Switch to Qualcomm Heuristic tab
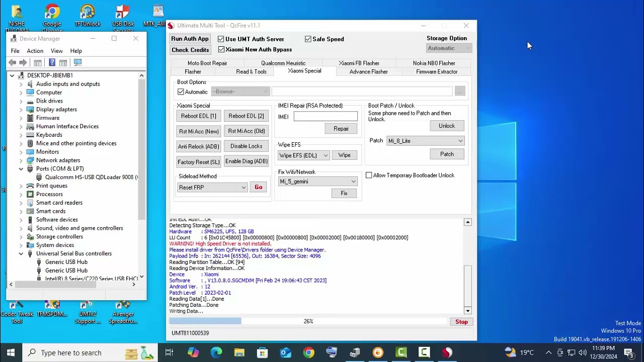The width and height of the screenshot is (644, 362). pyautogui.click(x=283, y=63)
